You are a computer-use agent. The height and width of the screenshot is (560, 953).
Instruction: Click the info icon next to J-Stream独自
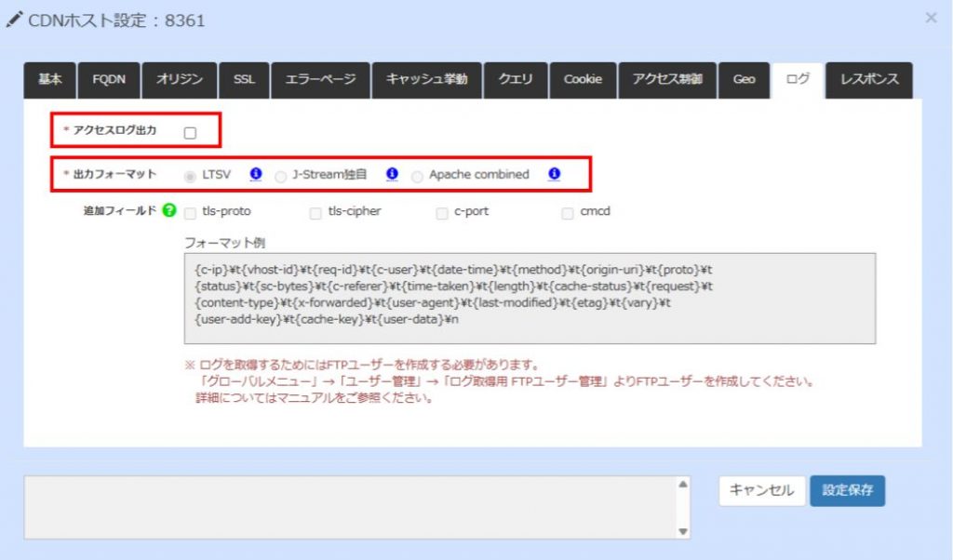(392, 174)
